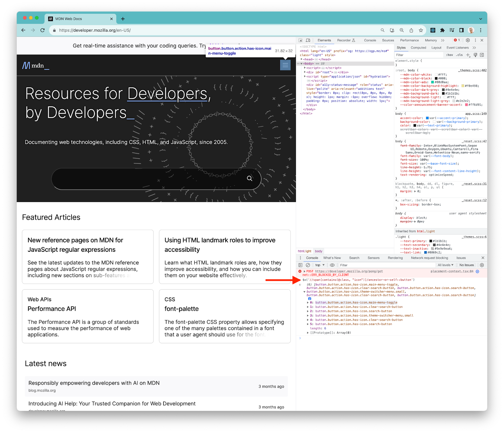Screen dimensions: 504x433
Task: Click the live expression eye icon
Action: click(332, 265)
